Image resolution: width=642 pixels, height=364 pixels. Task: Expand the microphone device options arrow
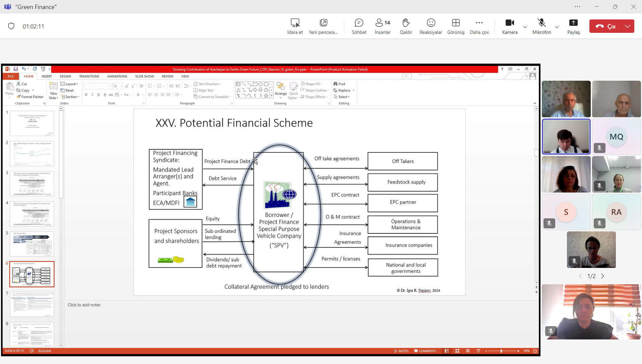point(557,27)
